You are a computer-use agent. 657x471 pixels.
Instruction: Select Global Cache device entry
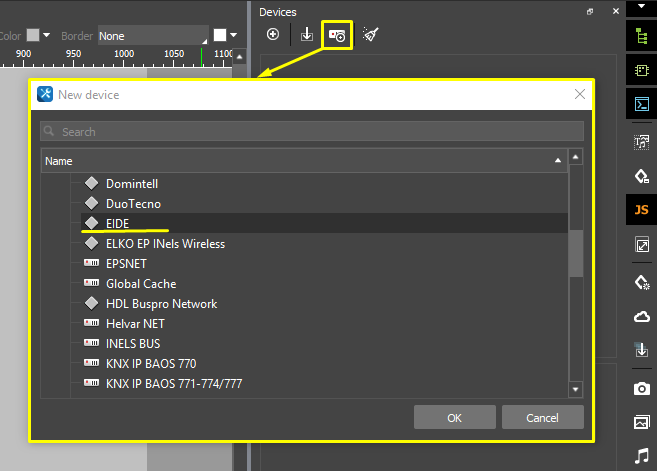point(140,284)
